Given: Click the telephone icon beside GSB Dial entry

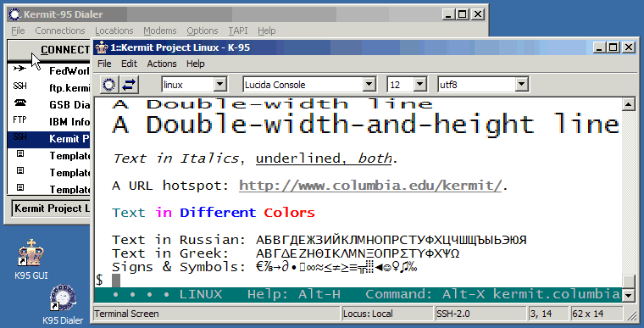Looking at the screenshot, I should (19, 103).
